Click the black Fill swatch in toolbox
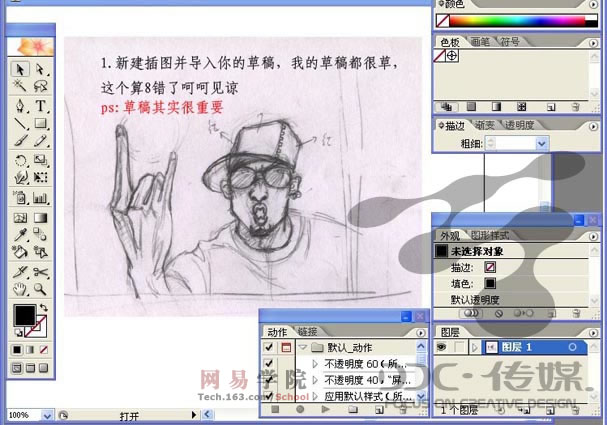The height and width of the screenshot is (425, 607). click(x=25, y=315)
